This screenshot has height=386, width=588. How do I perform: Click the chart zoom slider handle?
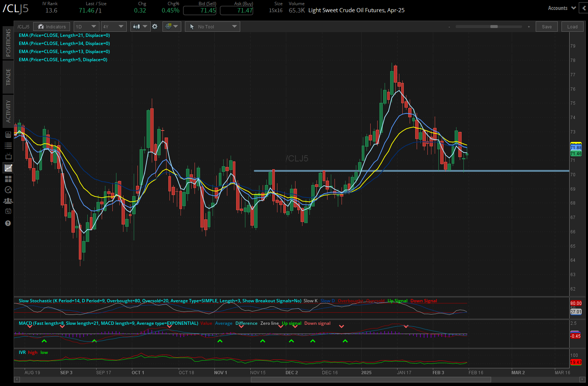tap(494, 27)
